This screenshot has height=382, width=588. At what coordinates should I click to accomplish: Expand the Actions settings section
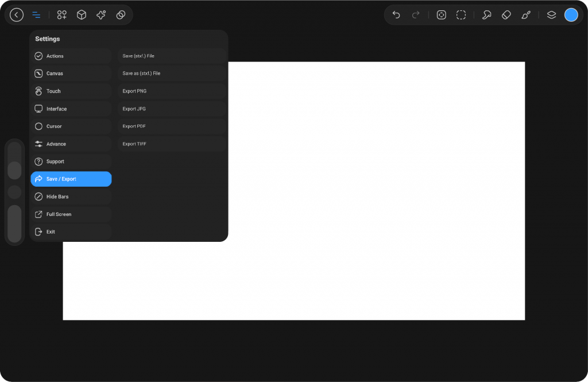coord(71,56)
